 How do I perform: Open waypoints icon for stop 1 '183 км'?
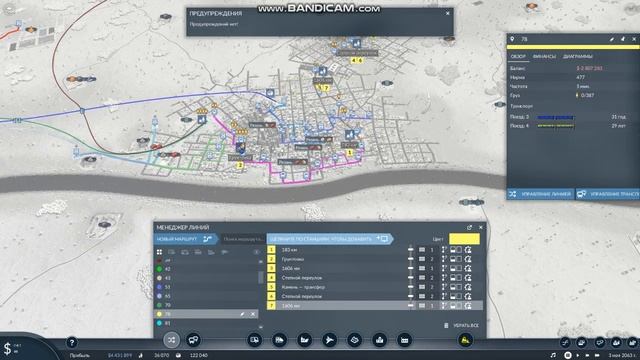pos(444,249)
